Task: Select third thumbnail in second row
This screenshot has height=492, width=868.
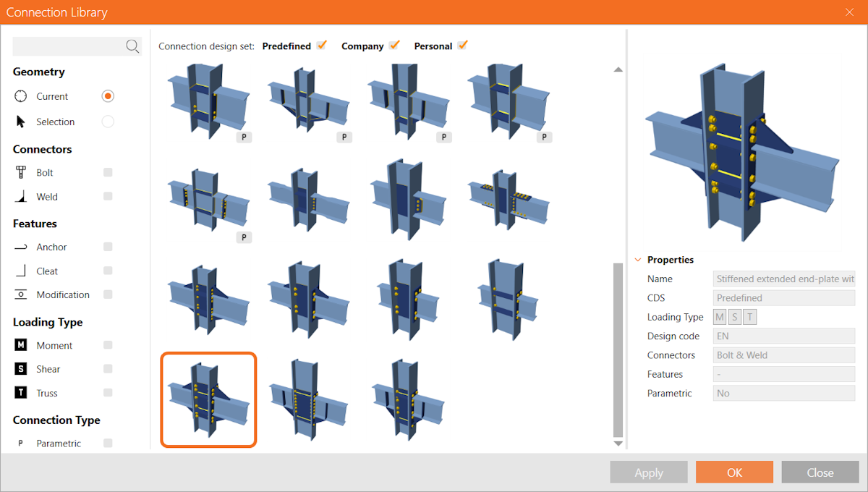Action: pyautogui.click(x=409, y=200)
